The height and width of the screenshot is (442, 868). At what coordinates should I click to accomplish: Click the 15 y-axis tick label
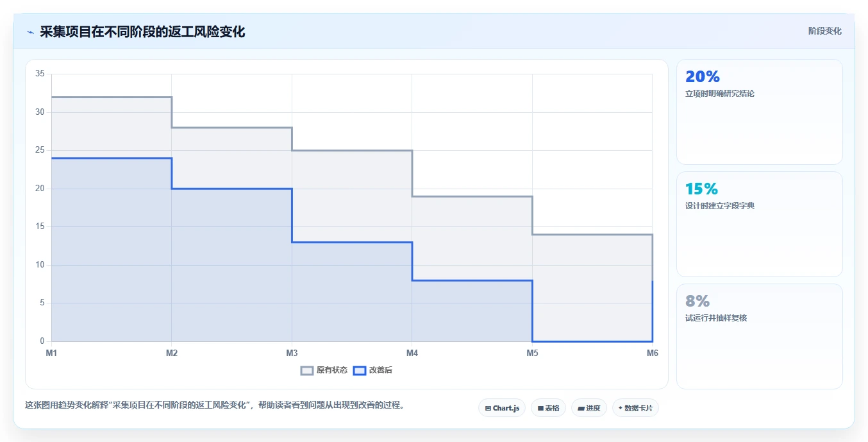tap(40, 227)
